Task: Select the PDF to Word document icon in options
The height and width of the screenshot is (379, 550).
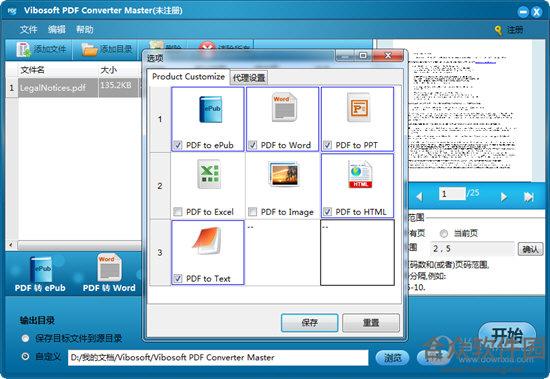Action: click(284, 107)
